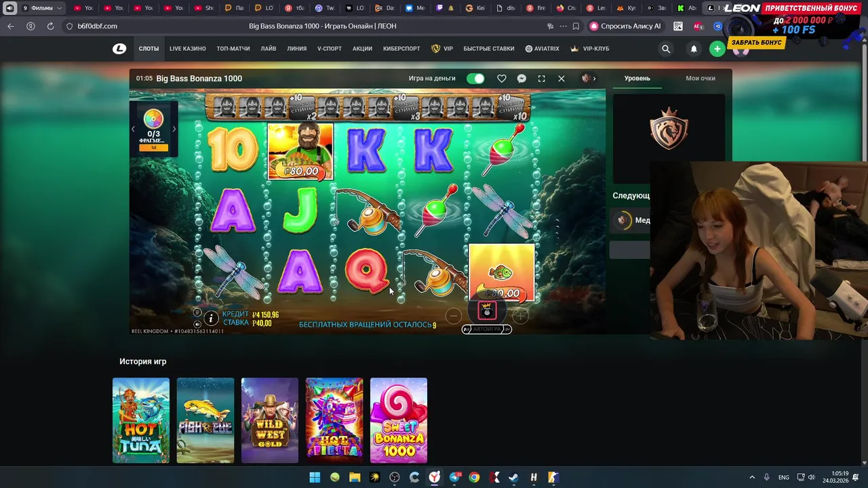Go back with browser back arrow
The image size is (868, 488).
10,26
